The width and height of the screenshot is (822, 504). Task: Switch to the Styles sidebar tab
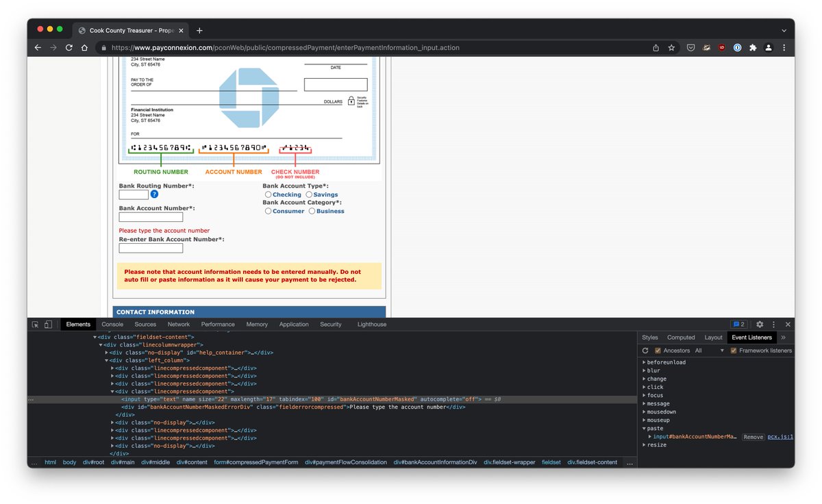click(650, 338)
